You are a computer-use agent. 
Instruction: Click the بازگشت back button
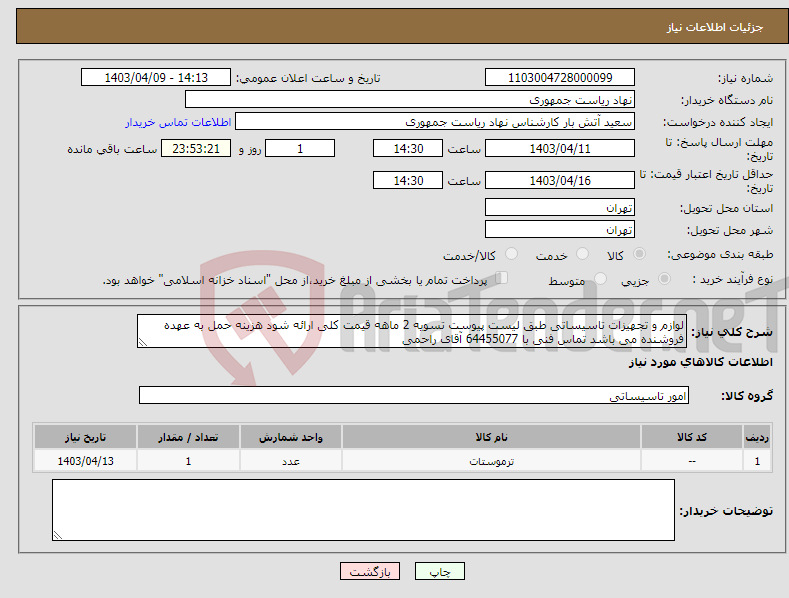pos(370,571)
